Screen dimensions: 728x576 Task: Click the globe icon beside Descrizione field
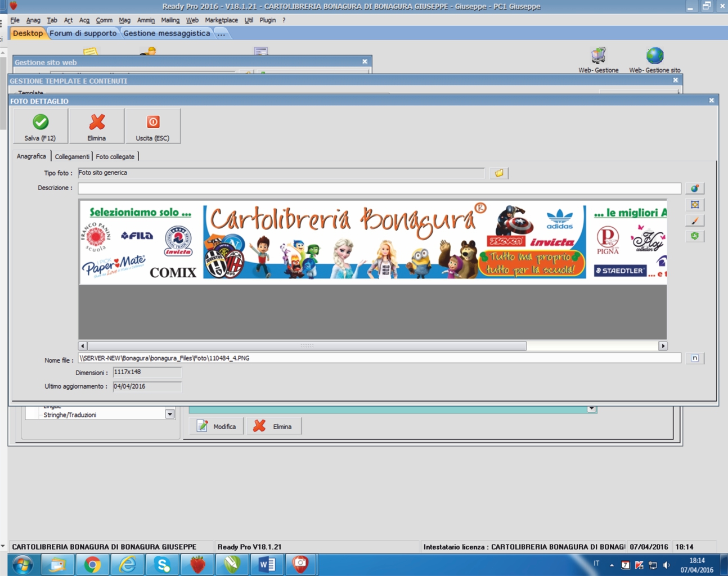[x=695, y=188]
